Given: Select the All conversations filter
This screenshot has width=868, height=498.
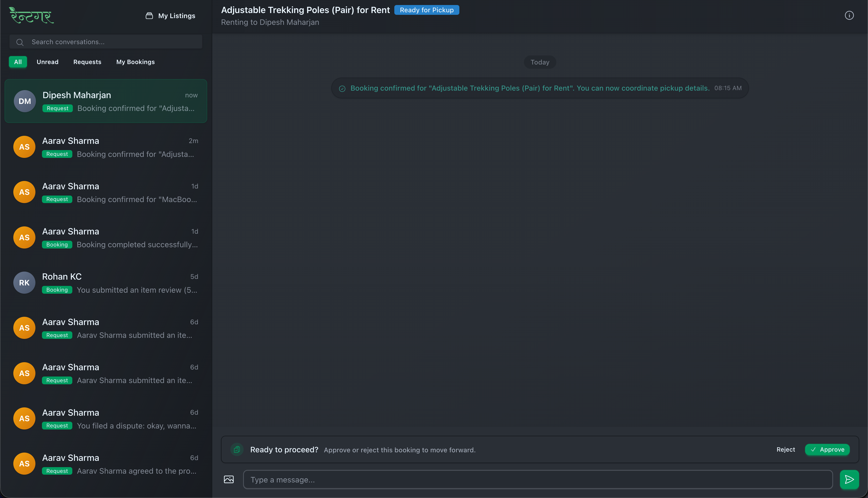Looking at the screenshot, I should coord(18,62).
